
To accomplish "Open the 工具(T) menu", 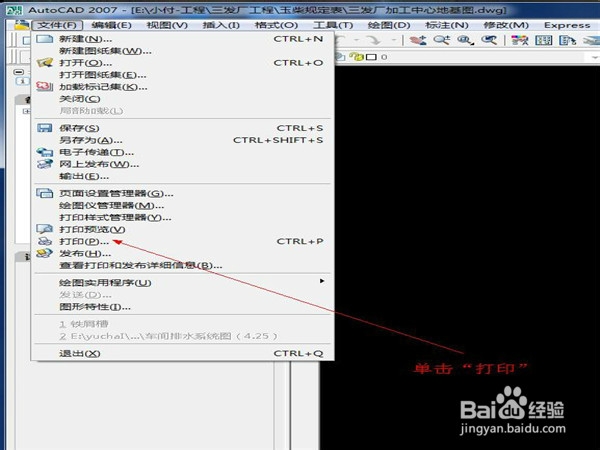I will tap(333, 25).
